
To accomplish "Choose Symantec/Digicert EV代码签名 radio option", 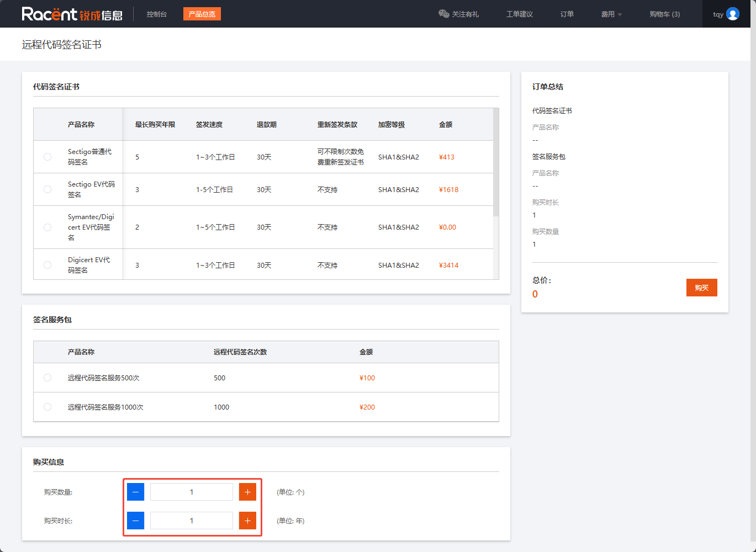I will point(47,227).
